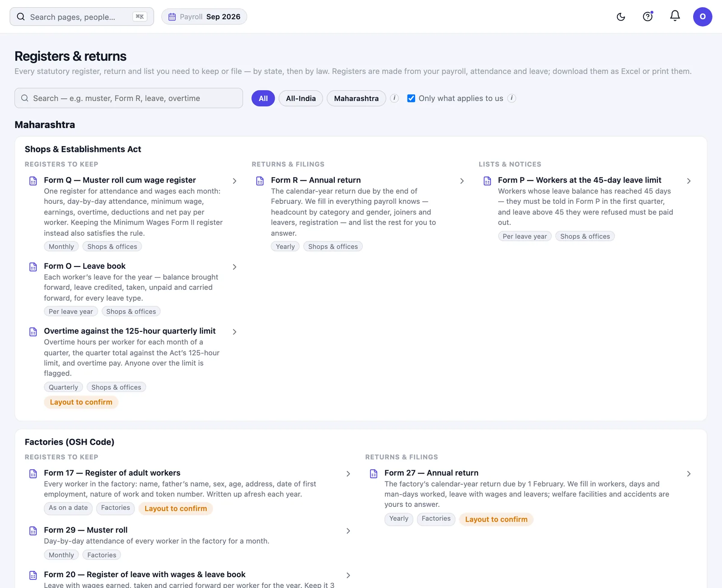This screenshot has width=722, height=588.
Task: Click the Overtime register document icon
Action: click(33, 332)
